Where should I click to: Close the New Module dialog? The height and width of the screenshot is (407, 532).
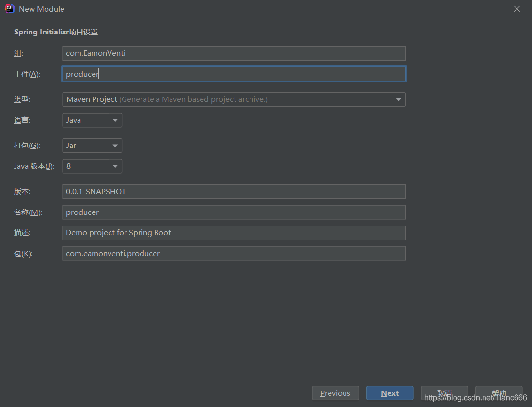pos(516,9)
